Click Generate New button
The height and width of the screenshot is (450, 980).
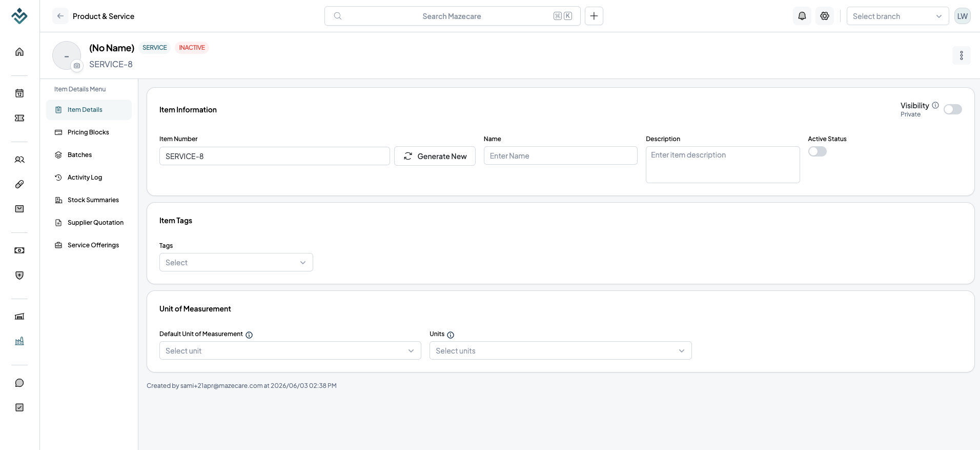tap(435, 156)
